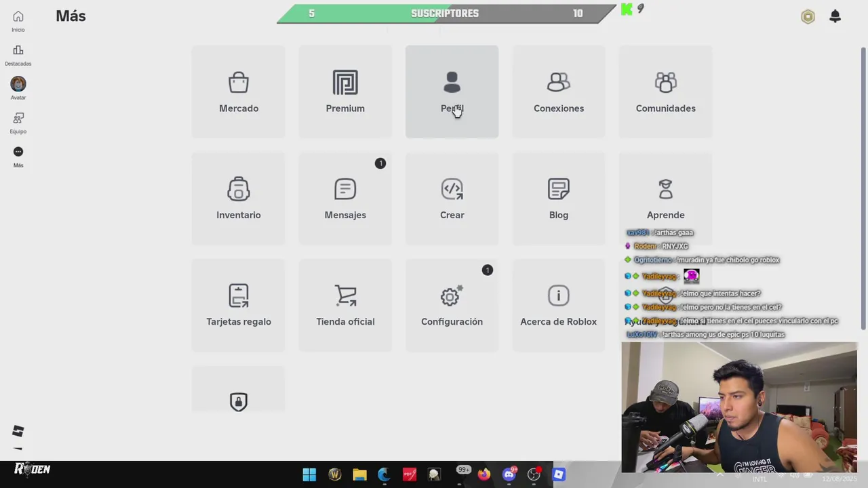Open Microsoft Edge from taskbar
This screenshot has width=868, height=488.
click(x=384, y=474)
